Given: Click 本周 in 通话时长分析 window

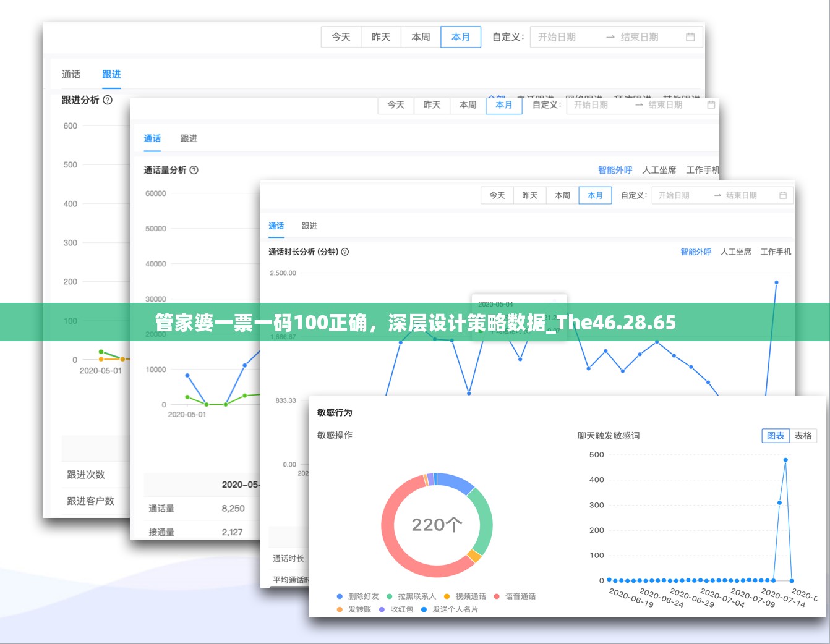Looking at the screenshot, I should [x=562, y=195].
